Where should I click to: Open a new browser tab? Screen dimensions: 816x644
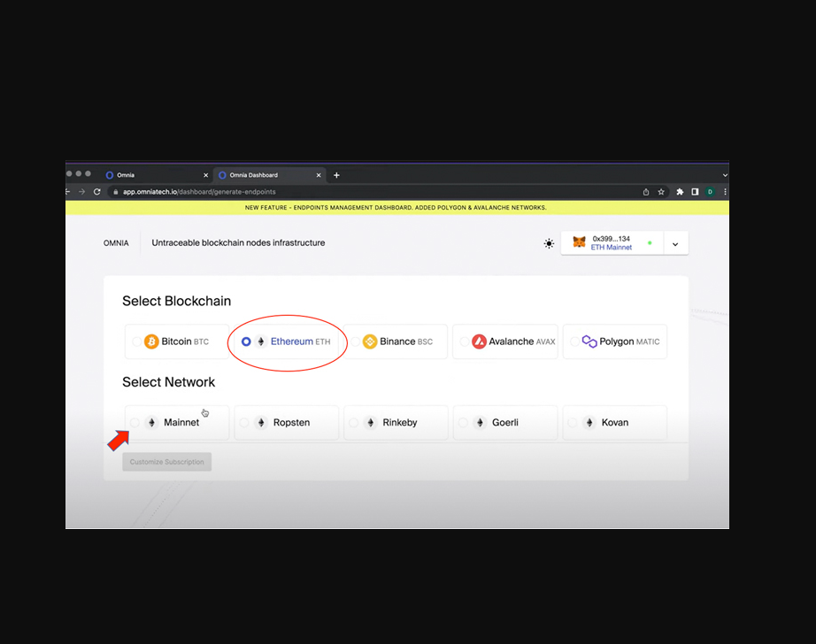336,175
